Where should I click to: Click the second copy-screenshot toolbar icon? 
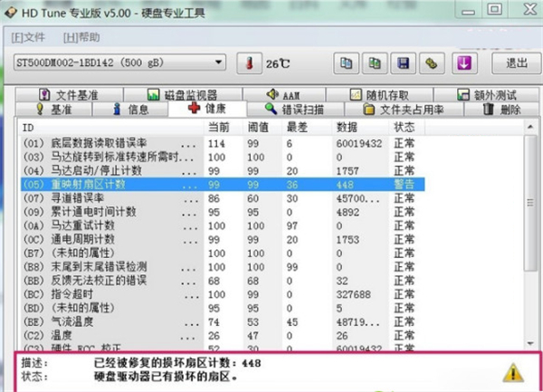(x=374, y=64)
